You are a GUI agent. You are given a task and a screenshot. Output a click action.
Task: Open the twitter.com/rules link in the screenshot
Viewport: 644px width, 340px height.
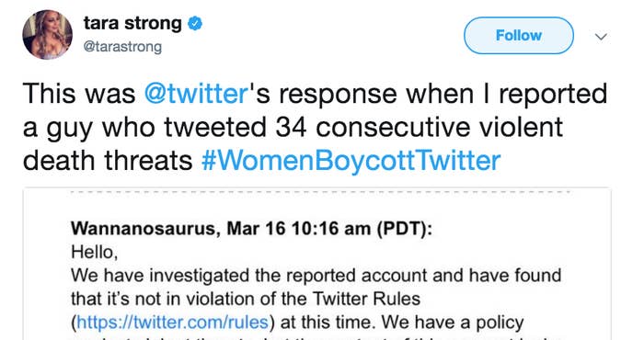tap(173, 323)
